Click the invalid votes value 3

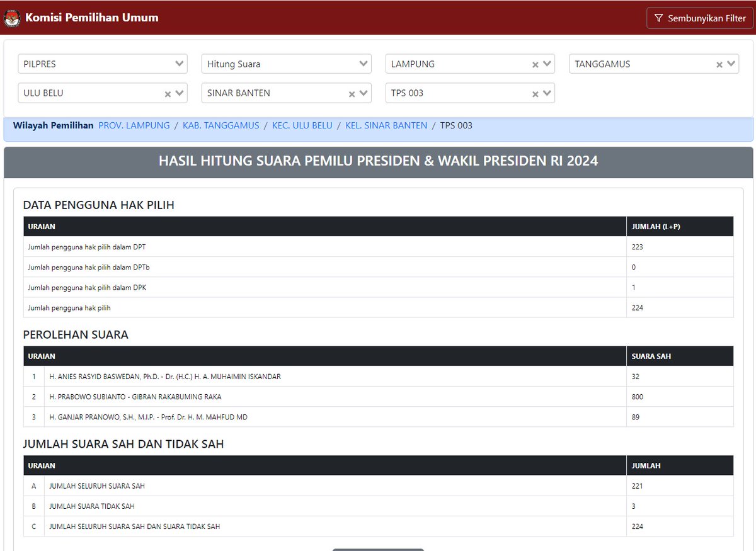(634, 506)
